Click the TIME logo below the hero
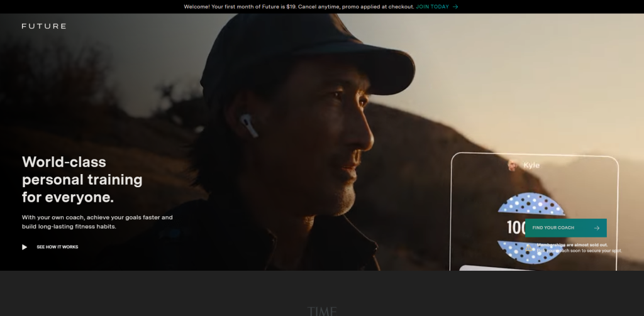Viewport: 644px width, 316px height. click(x=322, y=311)
